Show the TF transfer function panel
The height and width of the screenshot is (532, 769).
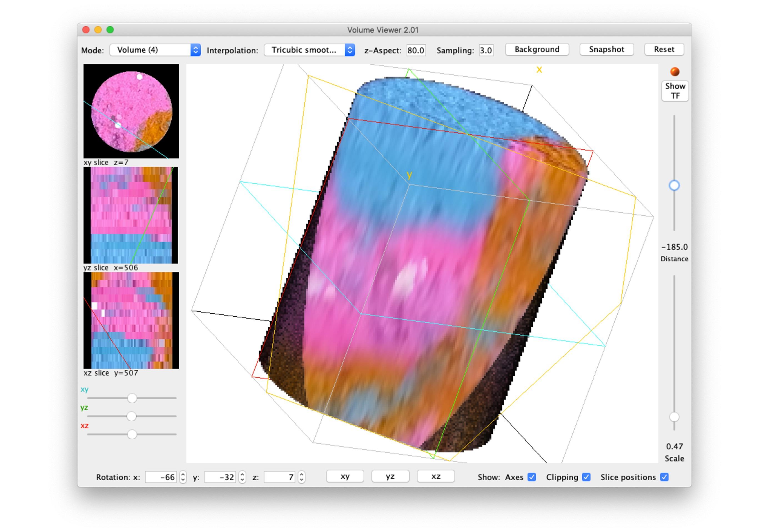675,91
